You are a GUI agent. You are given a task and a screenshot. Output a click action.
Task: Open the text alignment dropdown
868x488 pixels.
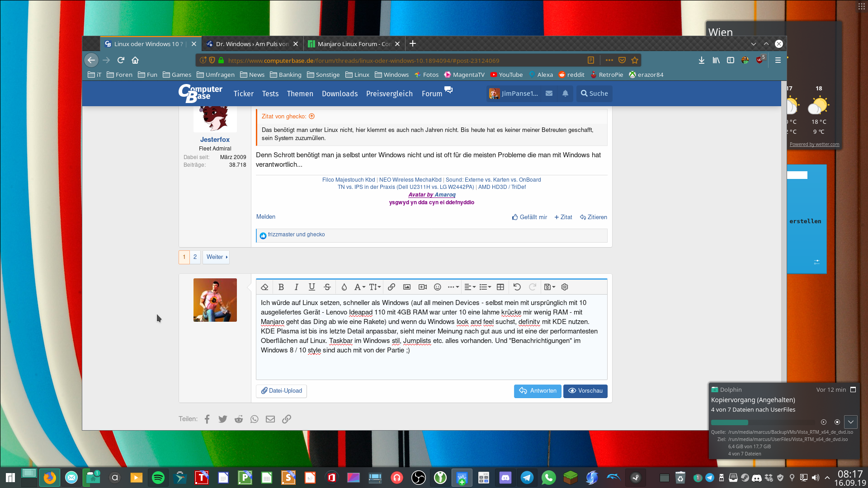(470, 287)
